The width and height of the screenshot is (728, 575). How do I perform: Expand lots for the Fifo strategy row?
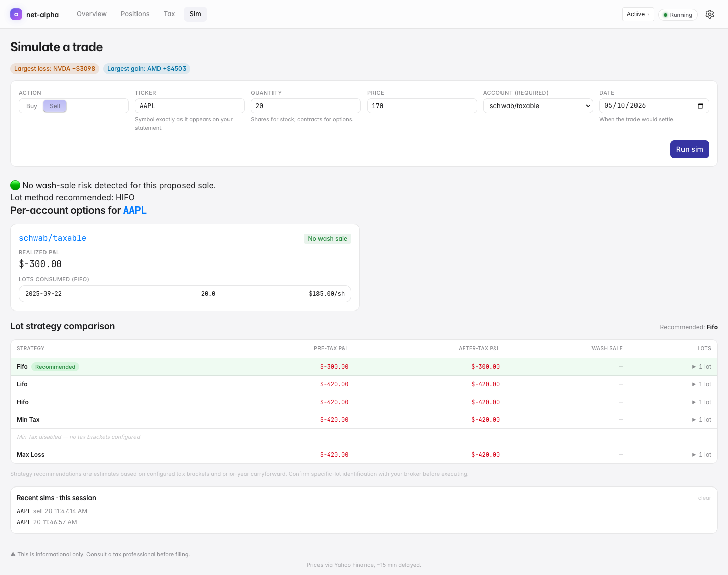tap(701, 367)
